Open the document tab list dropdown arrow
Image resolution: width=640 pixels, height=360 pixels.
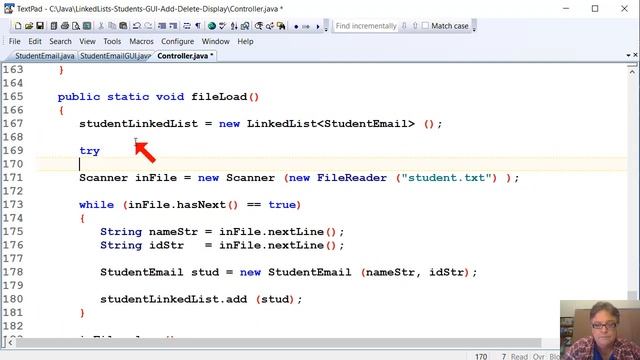pyautogui.click(x=628, y=55)
